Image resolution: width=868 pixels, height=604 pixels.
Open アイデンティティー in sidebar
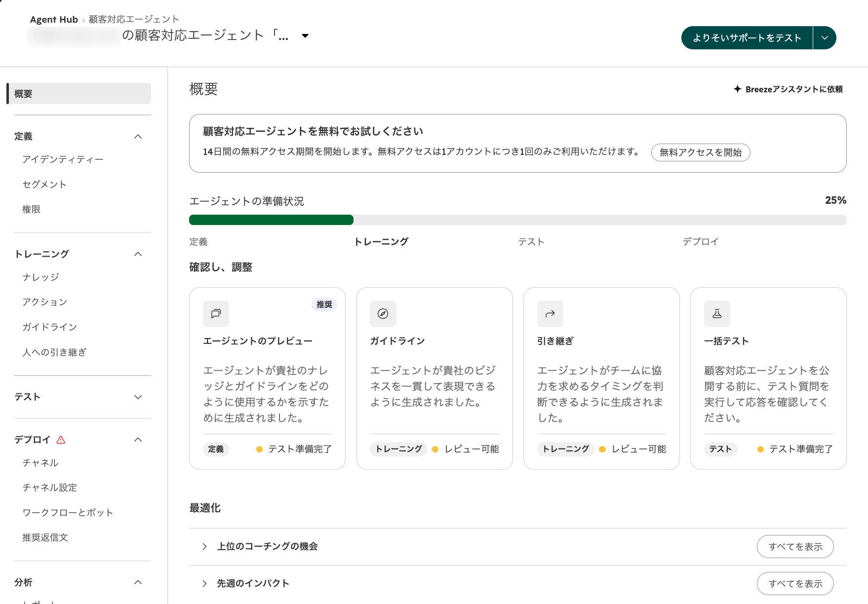pyautogui.click(x=63, y=159)
